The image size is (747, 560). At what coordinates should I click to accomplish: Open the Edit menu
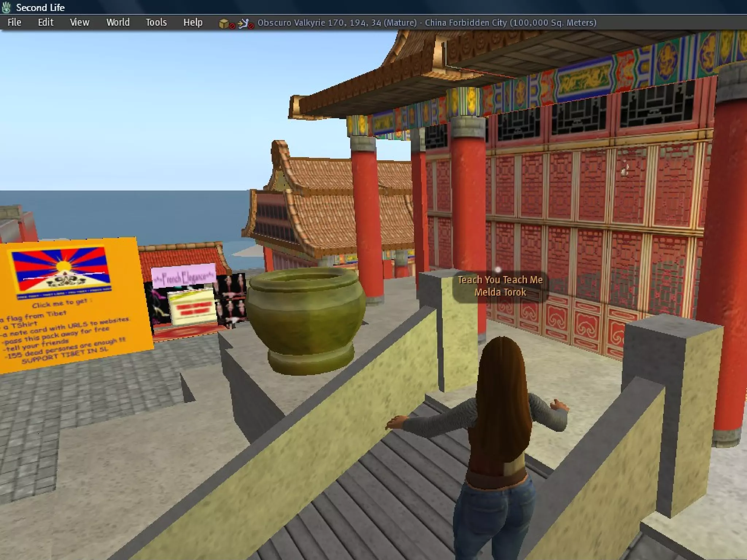(46, 23)
